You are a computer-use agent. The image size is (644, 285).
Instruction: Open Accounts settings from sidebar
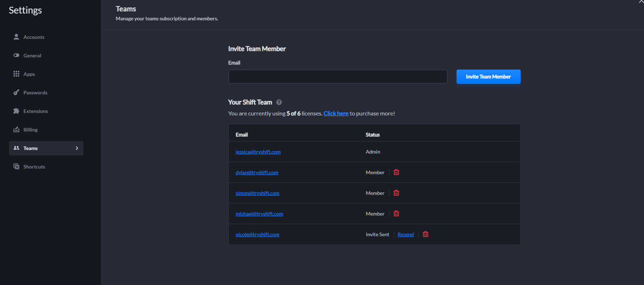[x=34, y=37]
